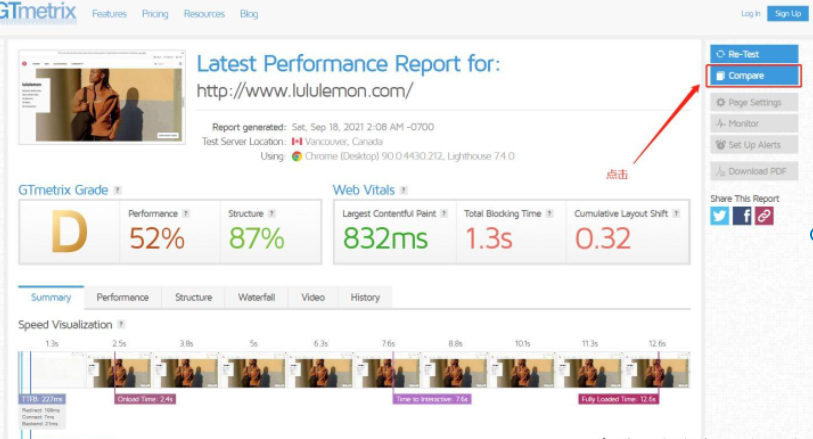
Task: Select the Summary tab
Action: click(x=51, y=298)
